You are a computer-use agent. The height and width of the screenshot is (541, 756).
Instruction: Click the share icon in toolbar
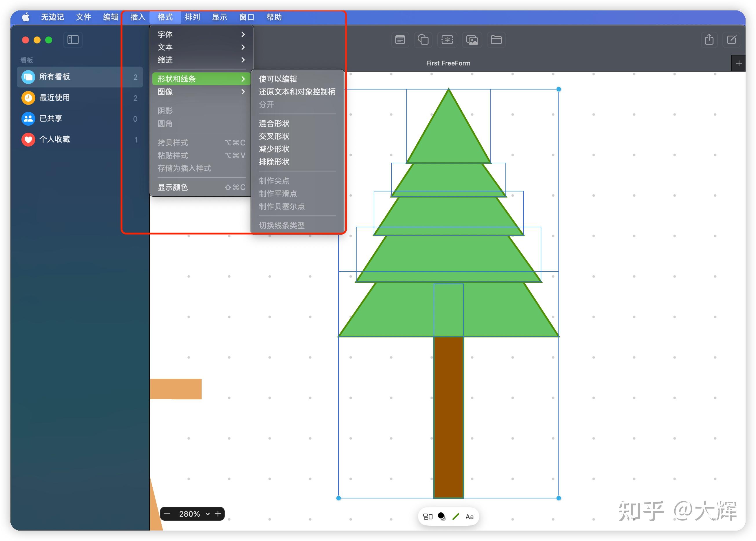click(x=709, y=40)
